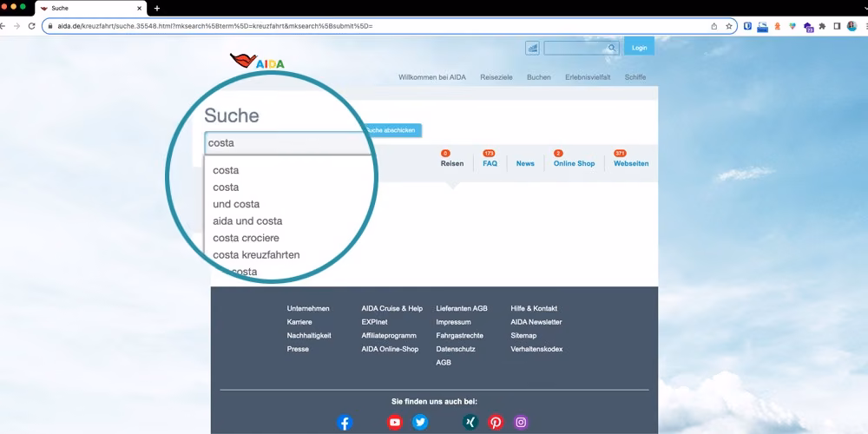This screenshot has width=868, height=434.
Task: Switch to the Reisen results tab
Action: (x=452, y=163)
